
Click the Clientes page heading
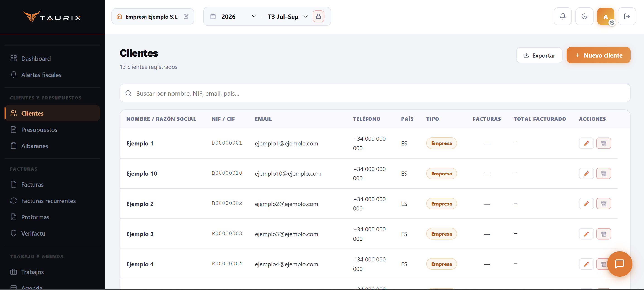click(x=139, y=53)
